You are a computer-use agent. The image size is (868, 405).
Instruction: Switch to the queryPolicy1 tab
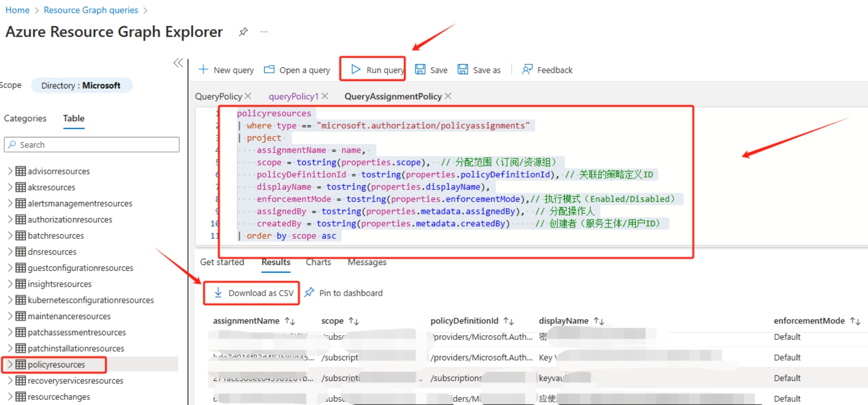(293, 96)
